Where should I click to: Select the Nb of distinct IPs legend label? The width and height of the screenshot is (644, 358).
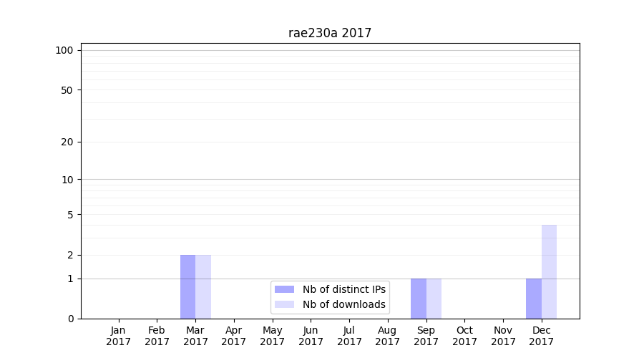(x=343, y=289)
